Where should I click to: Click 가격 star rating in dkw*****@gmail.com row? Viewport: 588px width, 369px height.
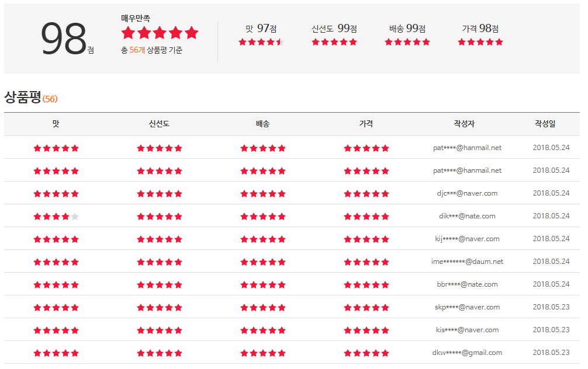pyautogui.click(x=366, y=353)
